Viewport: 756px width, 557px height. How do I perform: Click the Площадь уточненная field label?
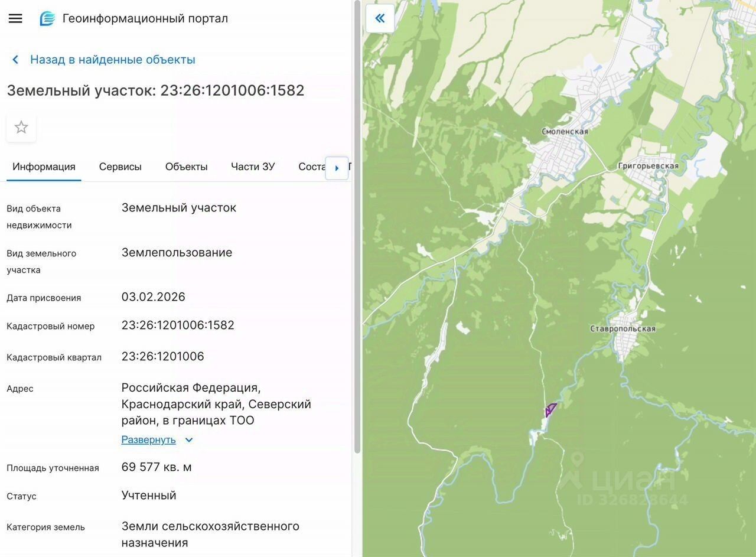click(53, 468)
